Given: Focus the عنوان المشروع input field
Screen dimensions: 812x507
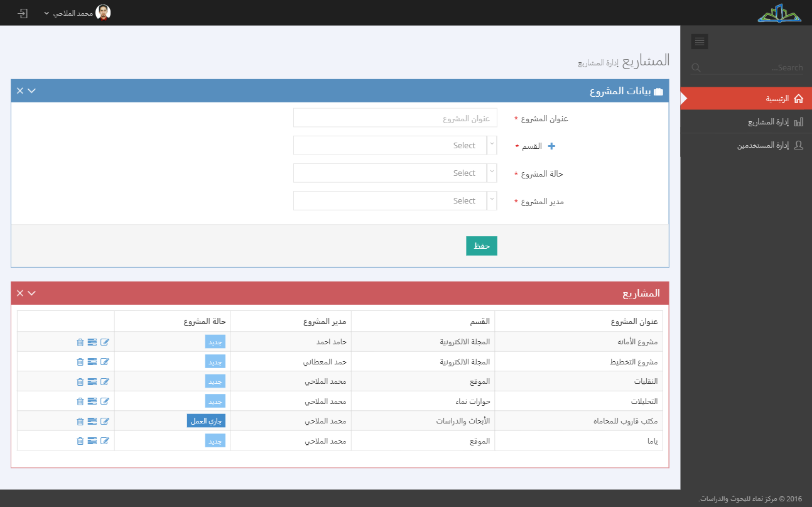Looking at the screenshot, I should pyautogui.click(x=395, y=118).
